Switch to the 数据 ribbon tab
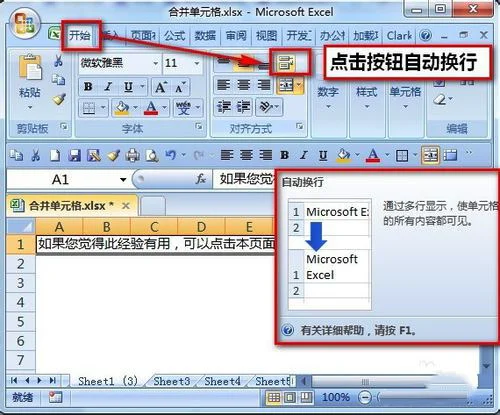The height and width of the screenshot is (415, 500). pyautogui.click(x=205, y=35)
